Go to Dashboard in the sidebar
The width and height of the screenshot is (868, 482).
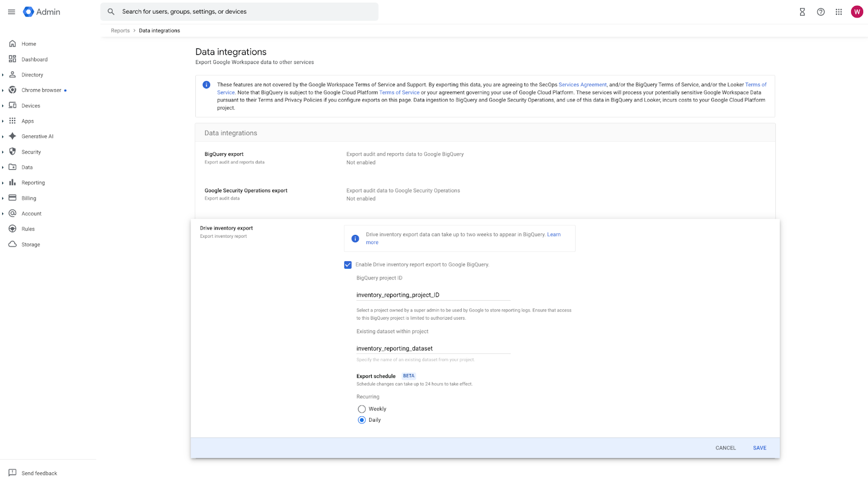pyautogui.click(x=34, y=60)
